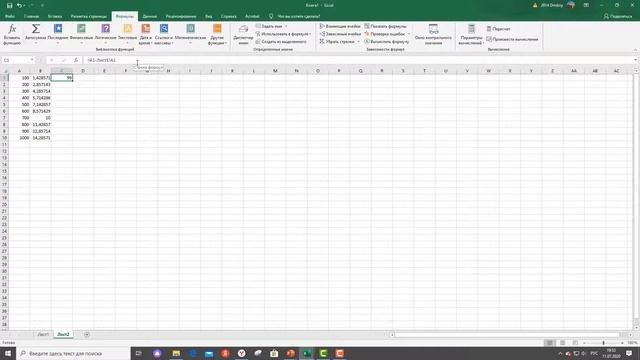The image size is (640, 360).
Task: Open Financial functions icon
Action: (x=81, y=28)
